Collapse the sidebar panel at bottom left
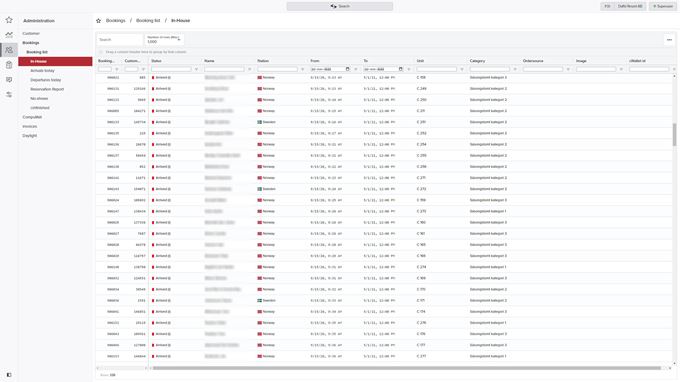 point(9,375)
